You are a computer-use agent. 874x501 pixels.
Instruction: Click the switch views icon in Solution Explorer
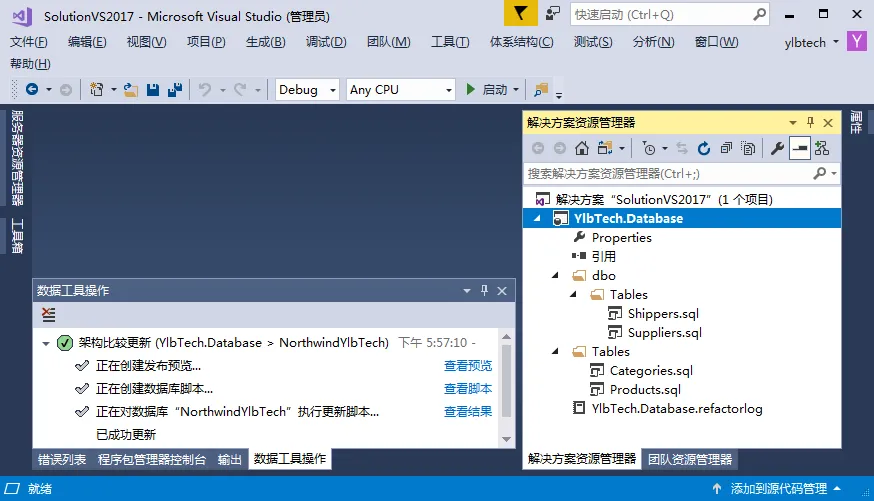[x=605, y=148]
